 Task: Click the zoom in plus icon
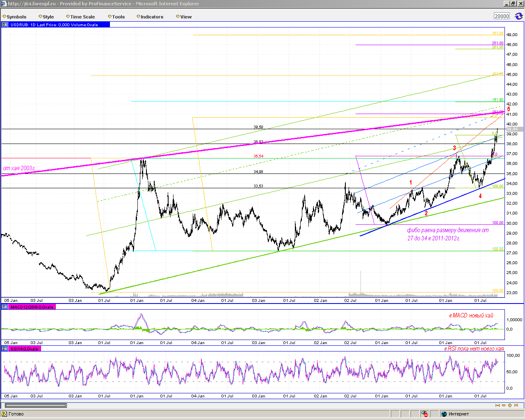click(510, 405)
